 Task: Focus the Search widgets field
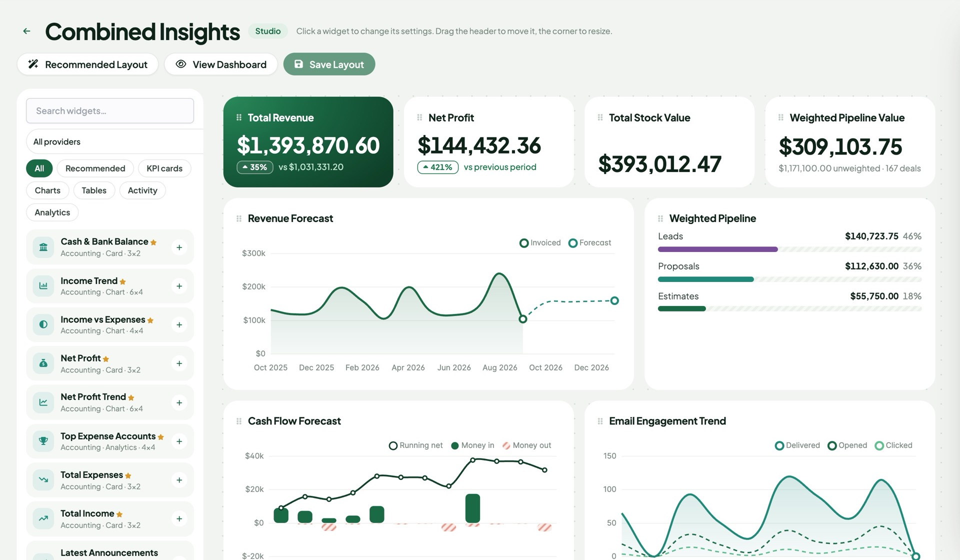point(110,111)
